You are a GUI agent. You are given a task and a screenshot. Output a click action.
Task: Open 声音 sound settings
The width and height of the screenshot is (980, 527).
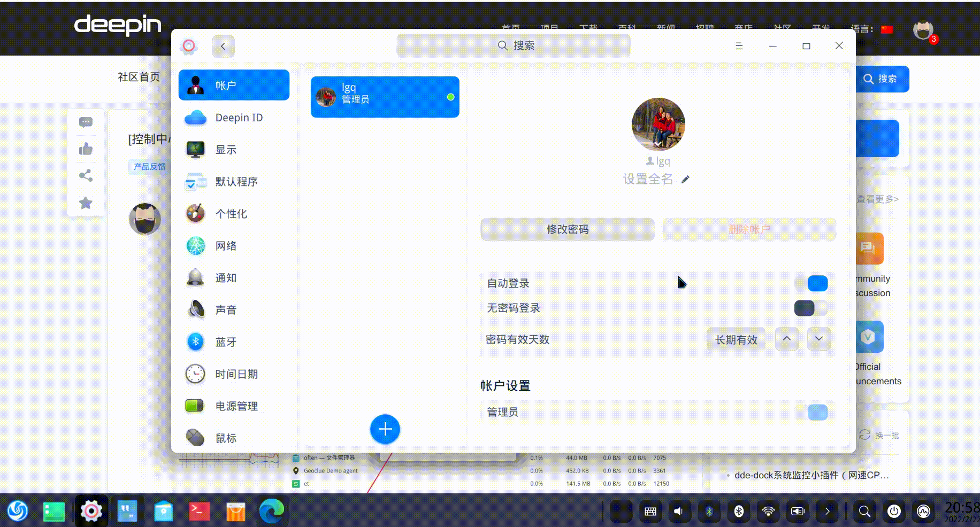click(x=225, y=310)
